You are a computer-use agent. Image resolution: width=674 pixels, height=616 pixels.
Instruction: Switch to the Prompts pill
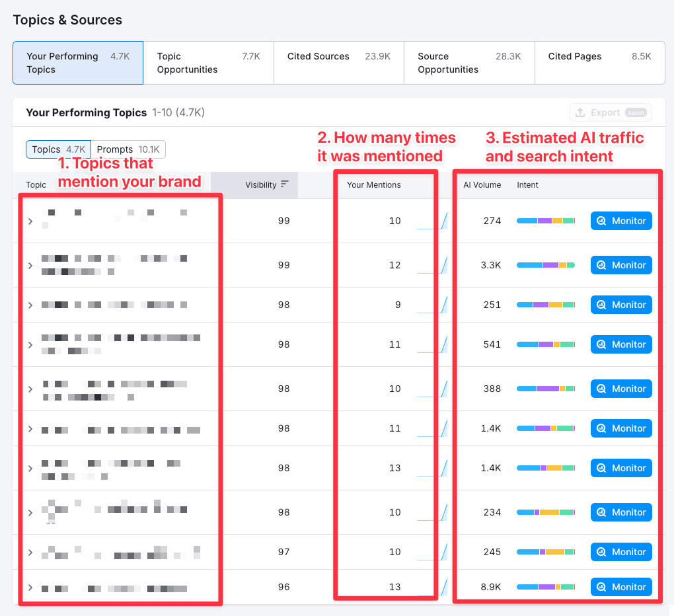tap(128, 149)
